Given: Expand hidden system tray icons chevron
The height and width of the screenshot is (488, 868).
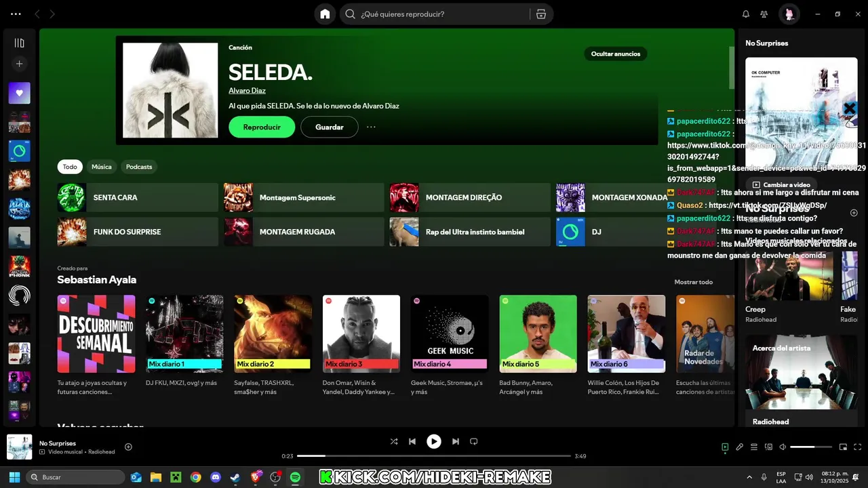Looking at the screenshot, I should pos(749,477).
